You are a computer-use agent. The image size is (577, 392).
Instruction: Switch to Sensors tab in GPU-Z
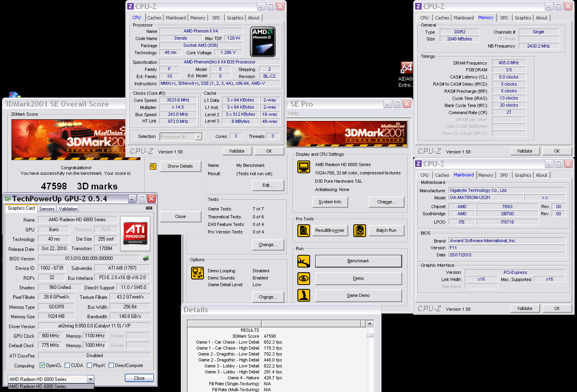pos(47,209)
